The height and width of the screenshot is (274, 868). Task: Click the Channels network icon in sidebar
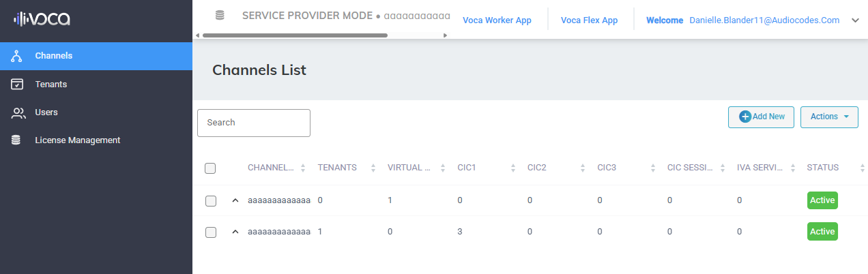pos(18,56)
